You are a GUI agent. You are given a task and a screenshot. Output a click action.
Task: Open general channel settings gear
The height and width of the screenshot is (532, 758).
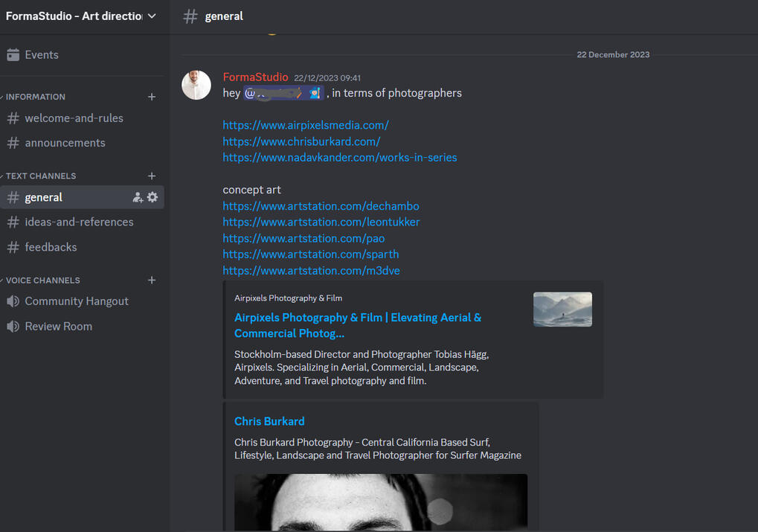152,197
